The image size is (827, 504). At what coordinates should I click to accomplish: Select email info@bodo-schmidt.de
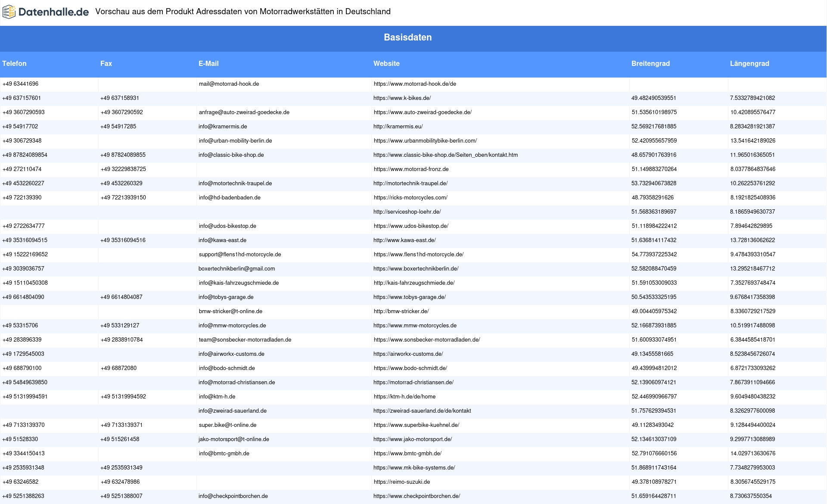pyautogui.click(x=227, y=368)
